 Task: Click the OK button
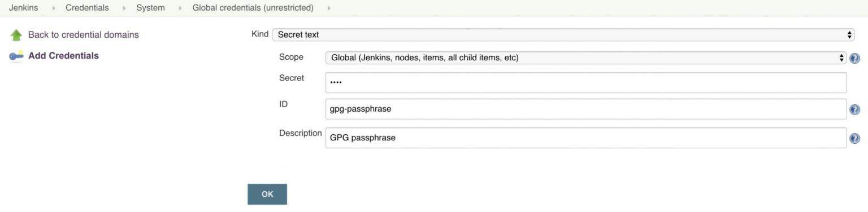pyautogui.click(x=267, y=194)
